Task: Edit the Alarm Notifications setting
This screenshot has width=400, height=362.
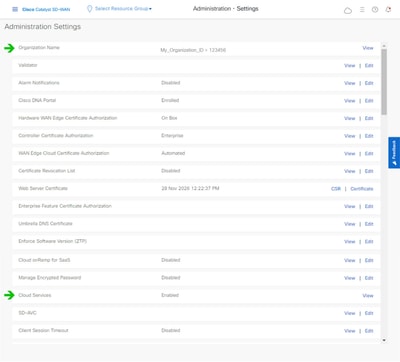Action: pyautogui.click(x=369, y=83)
